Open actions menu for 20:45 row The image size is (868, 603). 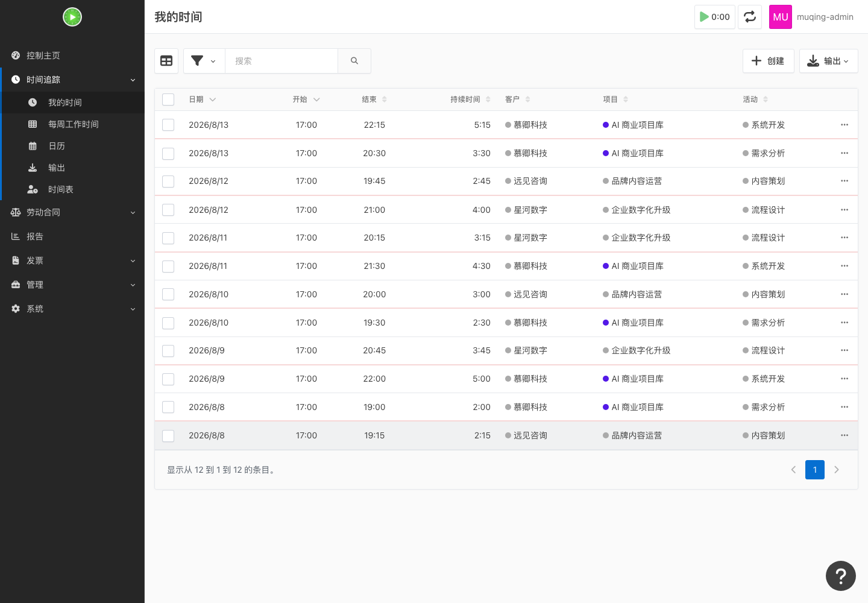pos(844,350)
